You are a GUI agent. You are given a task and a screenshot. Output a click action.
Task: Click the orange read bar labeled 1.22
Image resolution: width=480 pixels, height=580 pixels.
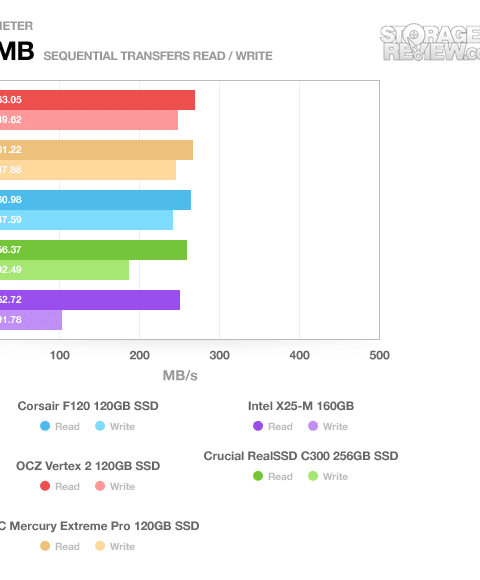coord(96,150)
